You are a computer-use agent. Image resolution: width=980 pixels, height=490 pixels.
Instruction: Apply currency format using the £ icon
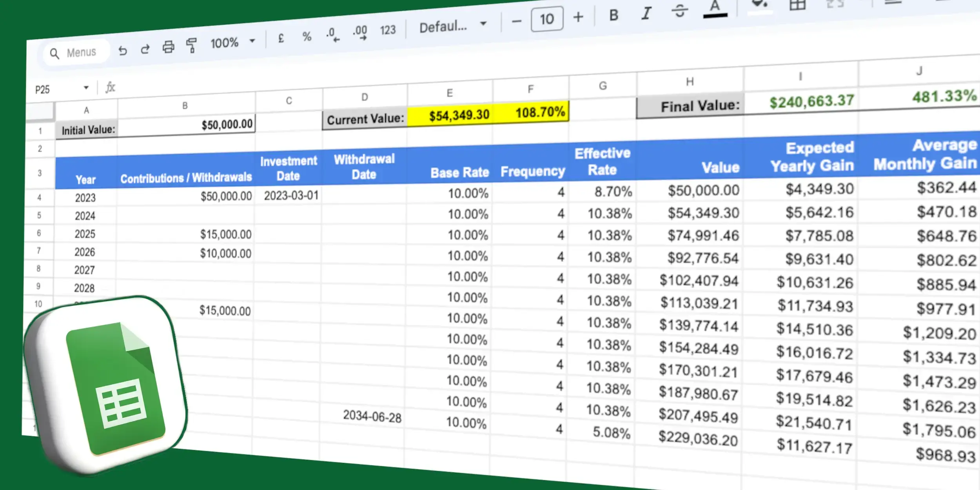(x=281, y=38)
